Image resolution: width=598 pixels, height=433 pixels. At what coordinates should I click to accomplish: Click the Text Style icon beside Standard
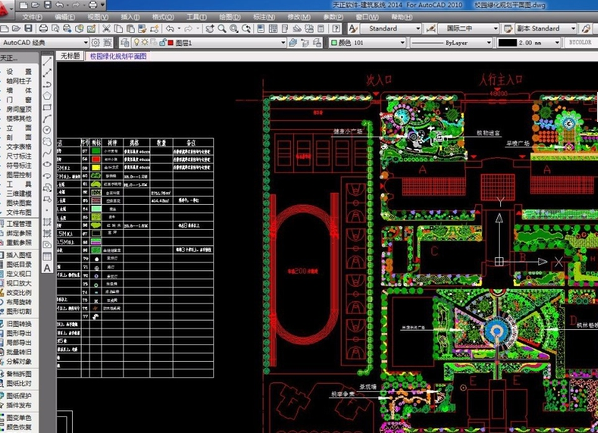pyautogui.click(x=353, y=29)
